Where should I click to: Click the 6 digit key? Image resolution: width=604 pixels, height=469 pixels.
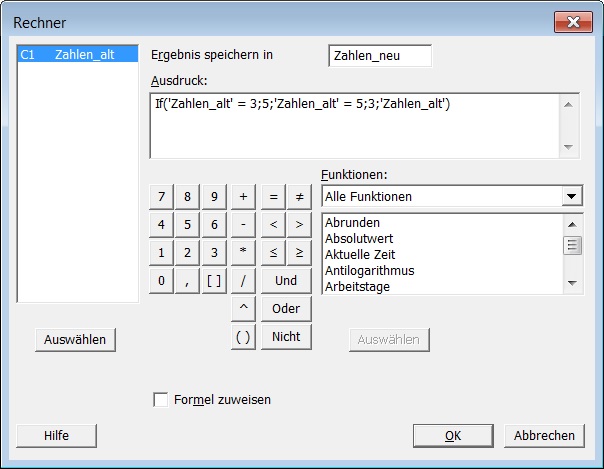pyautogui.click(x=214, y=224)
